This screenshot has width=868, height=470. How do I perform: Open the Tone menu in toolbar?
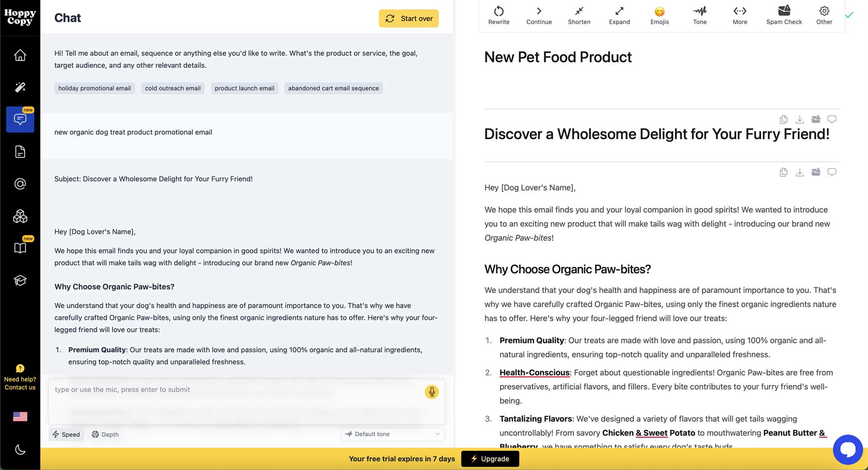[700, 15]
